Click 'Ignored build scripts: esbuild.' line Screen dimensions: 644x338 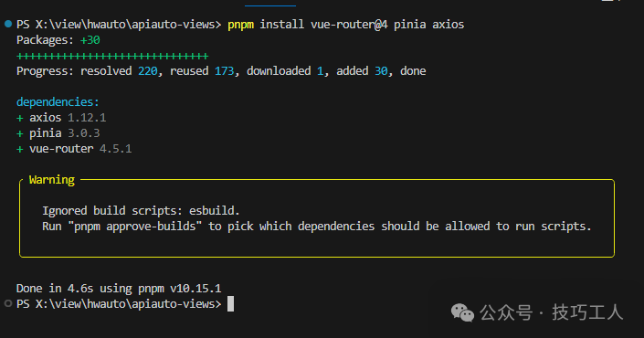coord(141,211)
